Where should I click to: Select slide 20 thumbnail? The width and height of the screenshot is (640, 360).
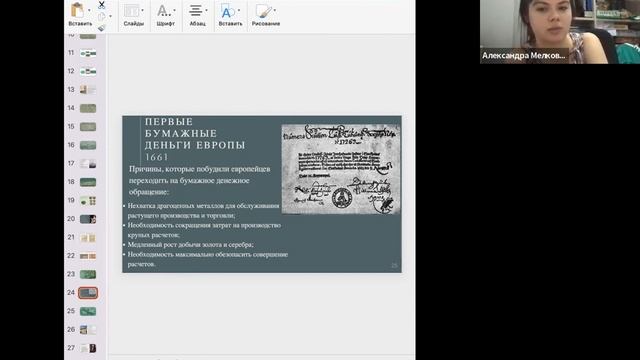click(x=88, y=219)
